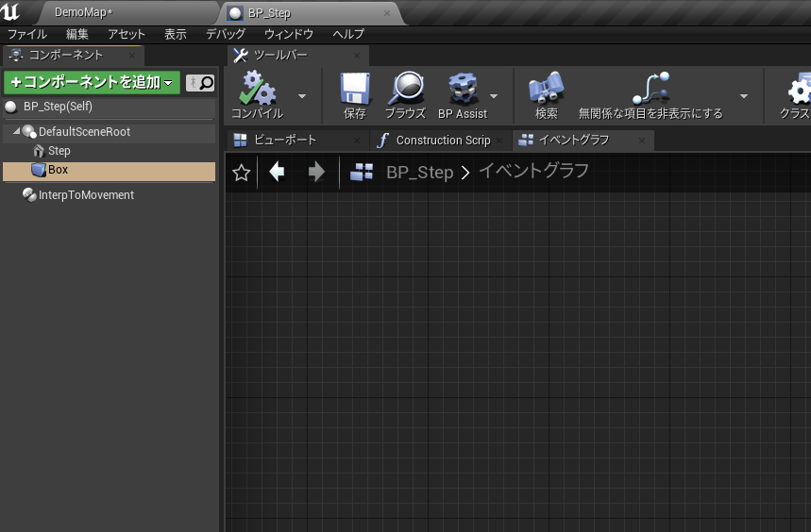Select the イベントグラフ tab
The height and width of the screenshot is (532, 811).
583,140
